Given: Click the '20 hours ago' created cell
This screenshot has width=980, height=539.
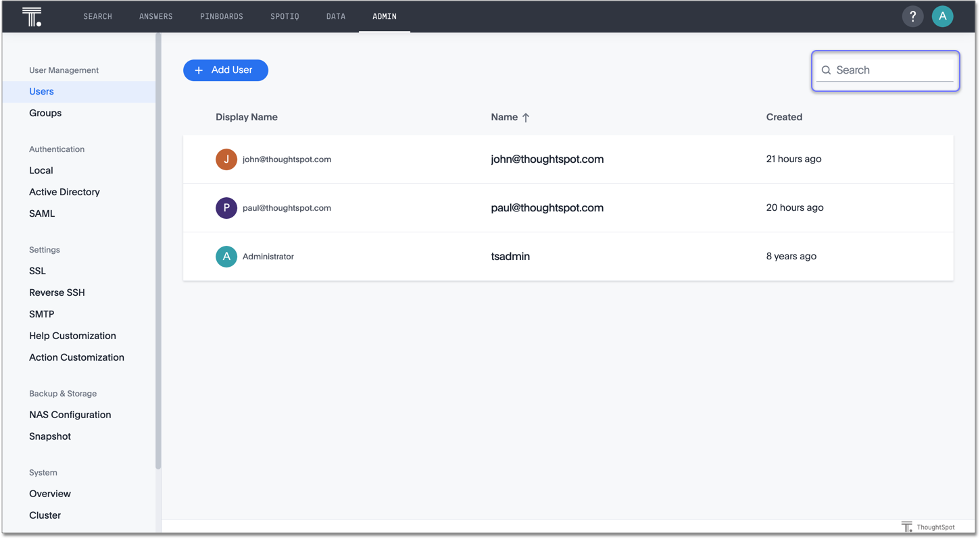Looking at the screenshot, I should tap(795, 208).
